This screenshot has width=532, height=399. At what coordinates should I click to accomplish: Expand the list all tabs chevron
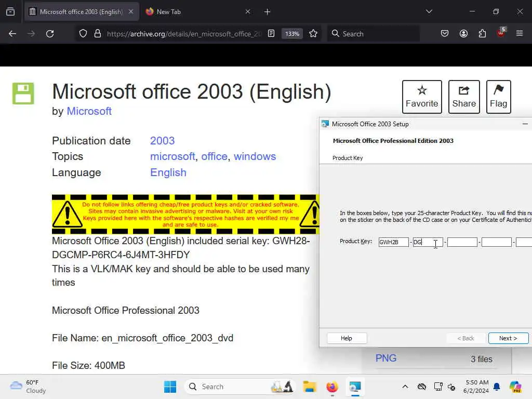pos(429,12)
